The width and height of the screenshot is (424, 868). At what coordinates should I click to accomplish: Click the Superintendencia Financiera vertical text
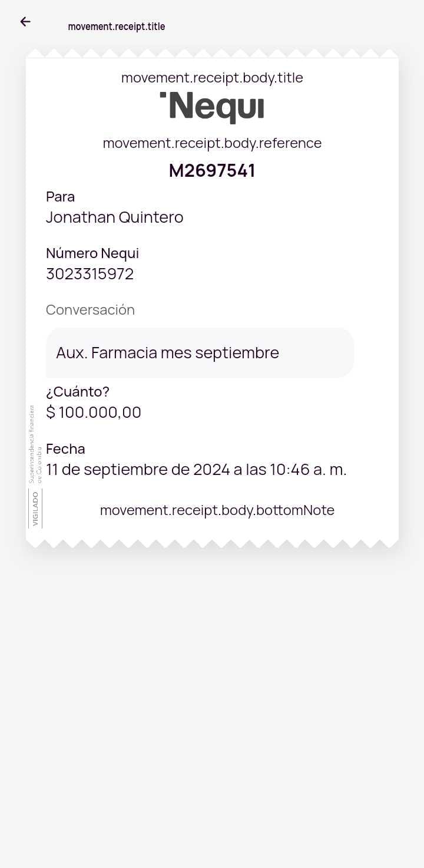tap(35, 444)
